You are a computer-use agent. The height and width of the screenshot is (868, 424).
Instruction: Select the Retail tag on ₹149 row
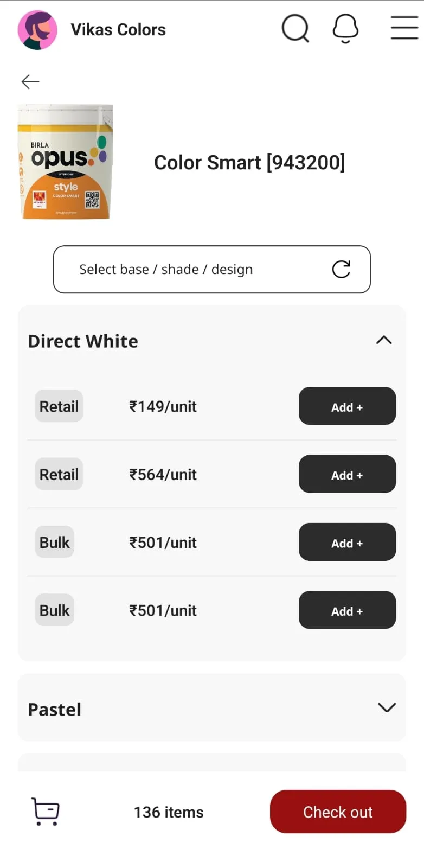59,406
